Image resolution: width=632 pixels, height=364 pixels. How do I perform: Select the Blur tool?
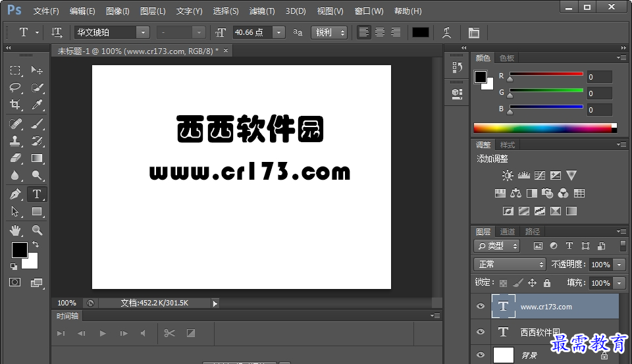[x=15, y=175]
